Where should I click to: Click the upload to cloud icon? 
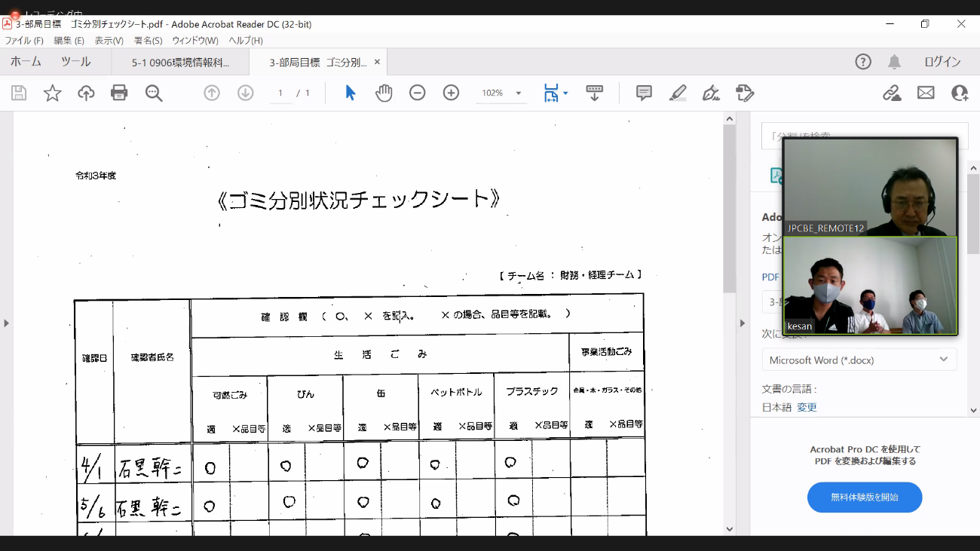click(86, 93)
